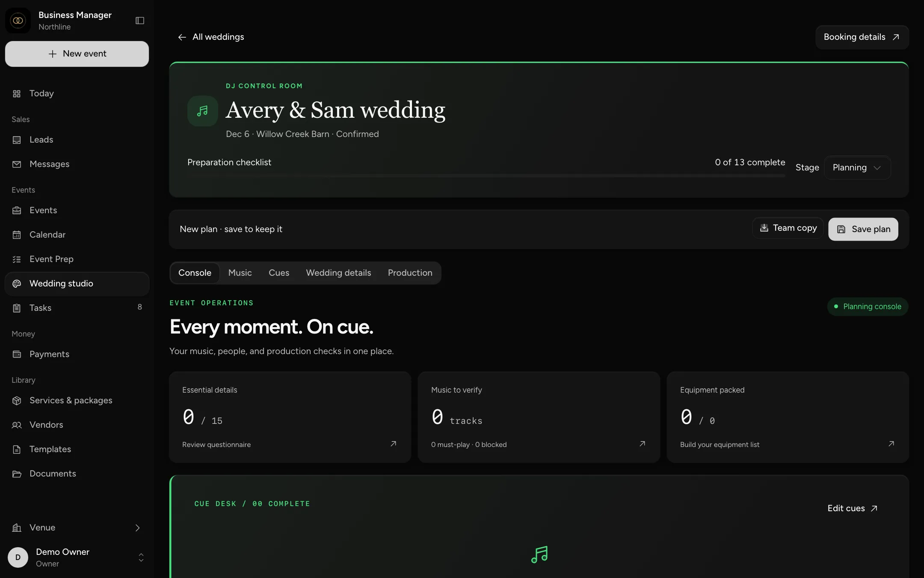The height and width of the screenshot is (578, 924).
Task: Open Leads inbox icon
Action: pyautogui.click(x=17, y=140)
